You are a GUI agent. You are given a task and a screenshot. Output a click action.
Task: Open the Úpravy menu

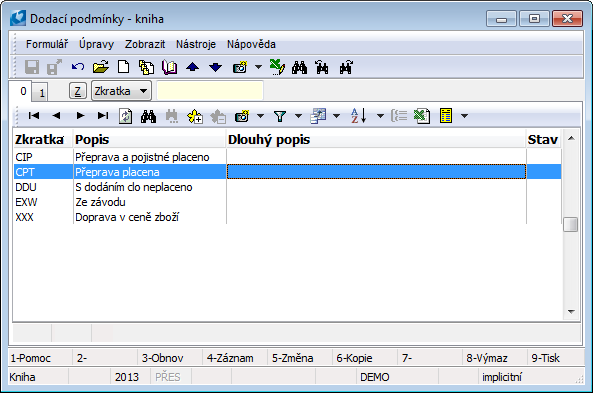(96, 44)
